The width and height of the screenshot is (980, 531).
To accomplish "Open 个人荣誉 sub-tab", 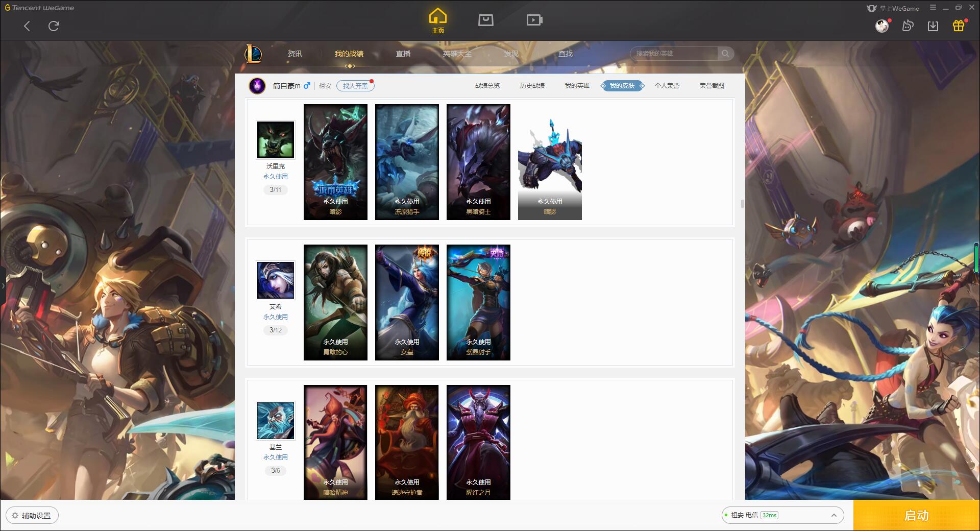I will pos(667,86).
